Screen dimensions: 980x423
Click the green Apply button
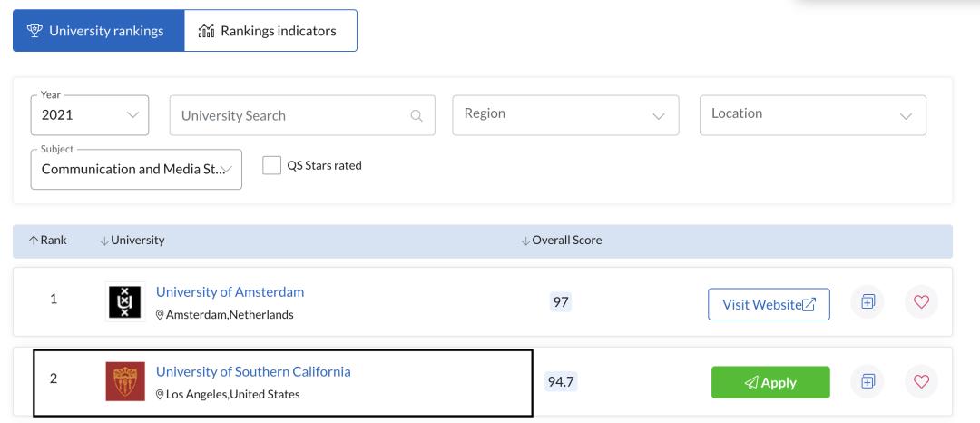(x=769, y=382)
